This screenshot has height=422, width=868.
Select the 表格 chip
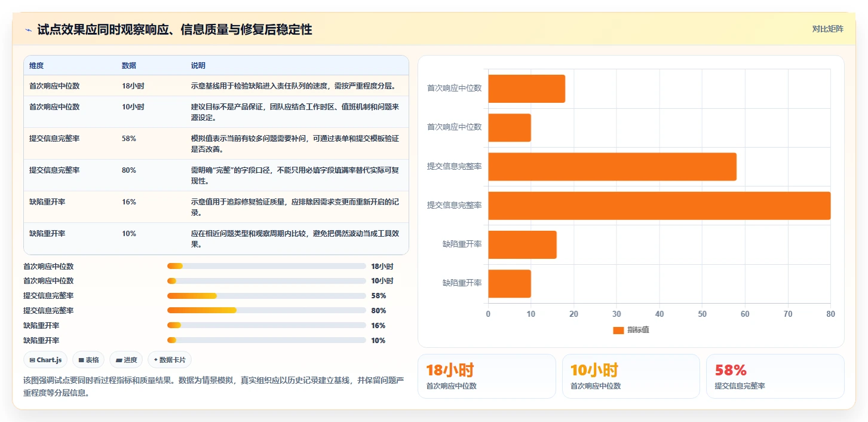pos(88,360)
